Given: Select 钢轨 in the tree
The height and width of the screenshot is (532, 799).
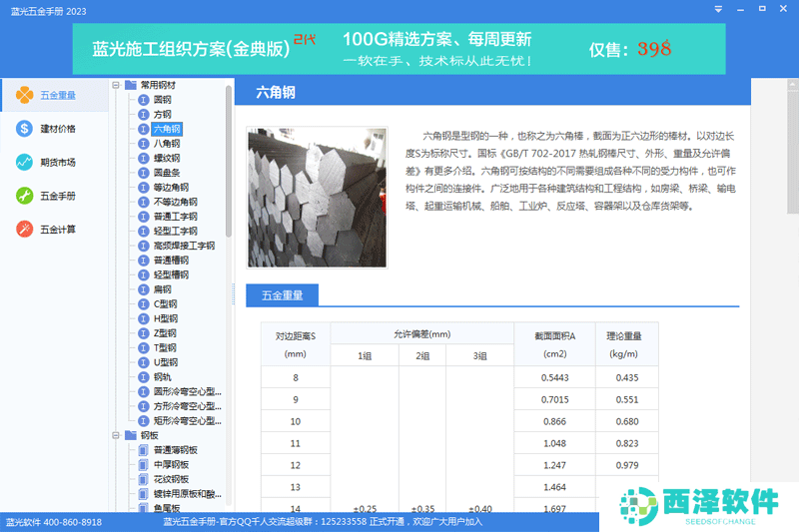Looking at the screenshot, I should tap(163, 377).
